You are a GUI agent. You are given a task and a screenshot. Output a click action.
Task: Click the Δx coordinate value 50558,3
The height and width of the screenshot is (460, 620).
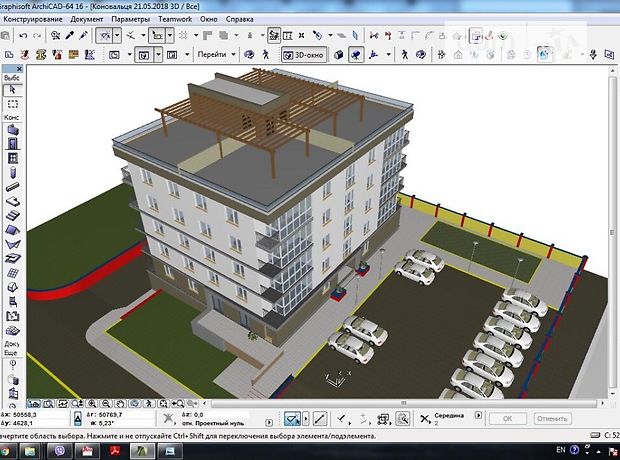pos(25,415)
